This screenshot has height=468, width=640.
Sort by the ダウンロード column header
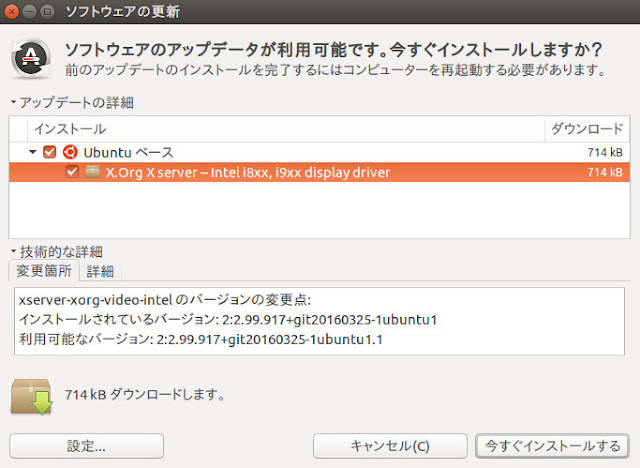pyautogui.click(x=587, y=129)
